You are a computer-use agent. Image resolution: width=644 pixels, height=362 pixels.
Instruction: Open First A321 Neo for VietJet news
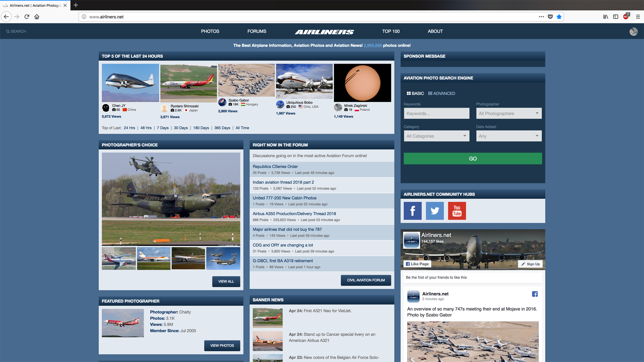[x=327, y=311]
